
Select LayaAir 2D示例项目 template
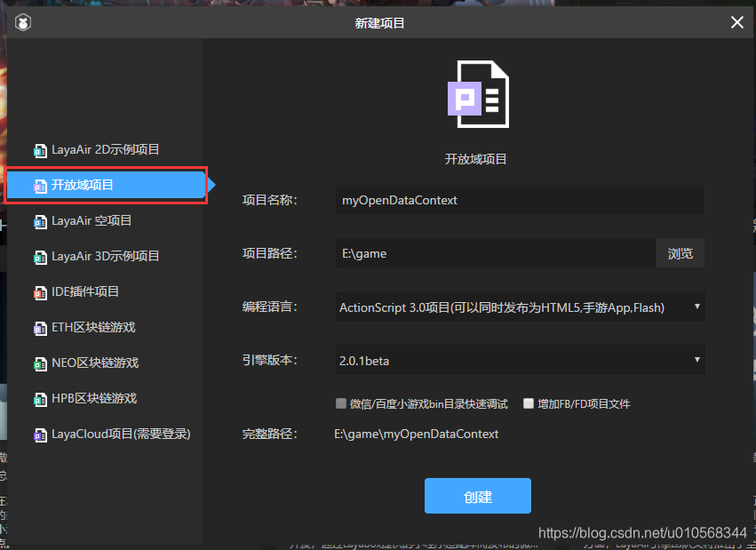click(105, 149)
